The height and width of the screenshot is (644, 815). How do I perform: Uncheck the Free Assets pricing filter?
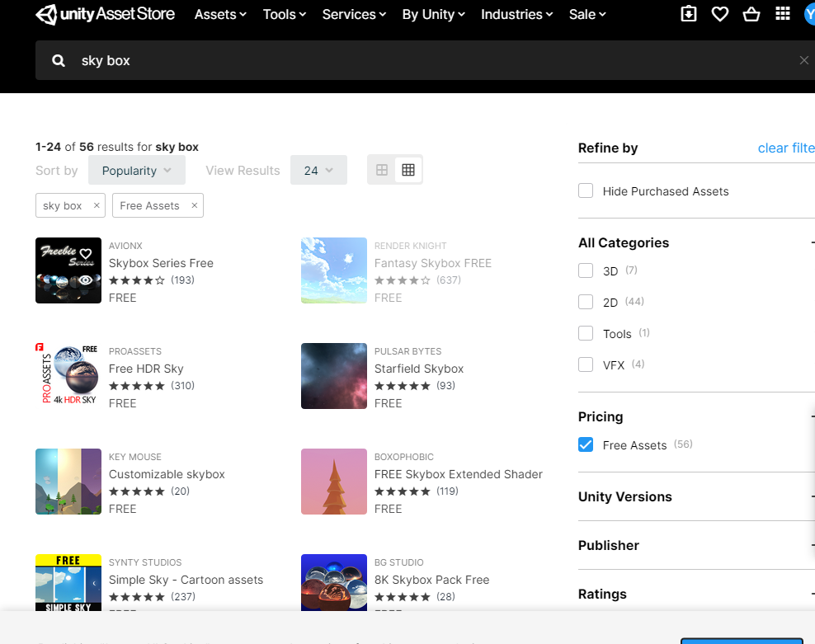pyautogui.click(x=586, y=444)
